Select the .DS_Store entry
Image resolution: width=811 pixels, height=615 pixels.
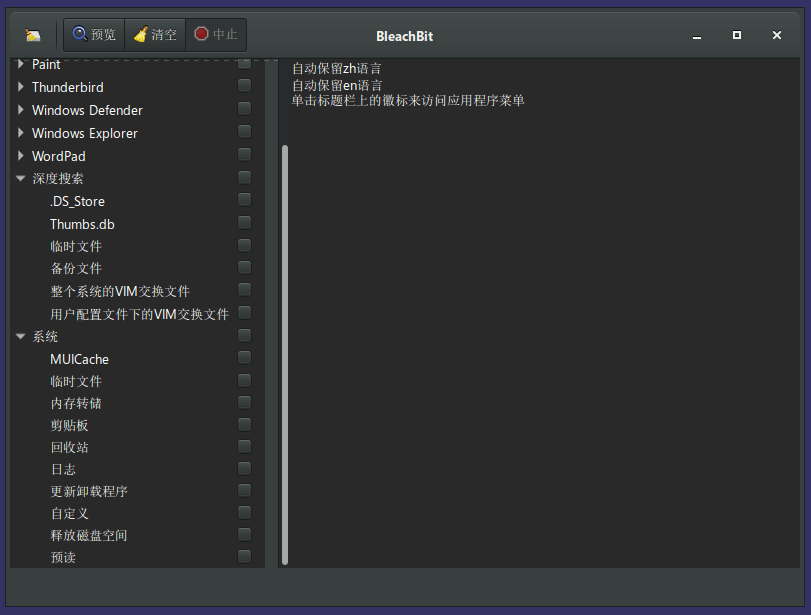78,202
